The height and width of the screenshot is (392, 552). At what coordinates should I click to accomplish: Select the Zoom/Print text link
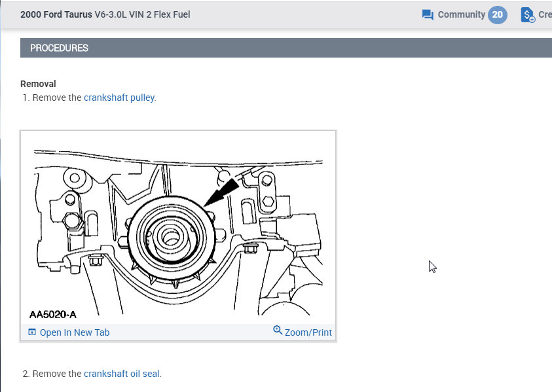pyautogui.click(x=308, y=332)
